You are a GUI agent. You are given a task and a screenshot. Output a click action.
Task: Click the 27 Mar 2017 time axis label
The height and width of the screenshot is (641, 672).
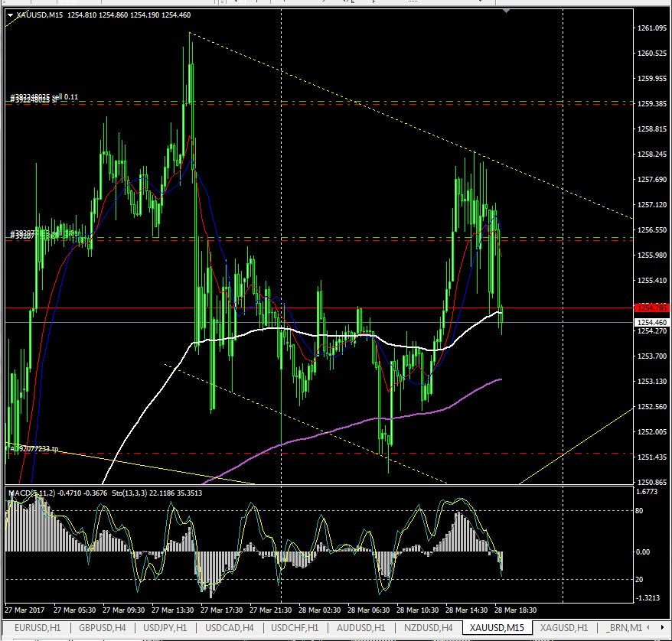click(24, 610)
